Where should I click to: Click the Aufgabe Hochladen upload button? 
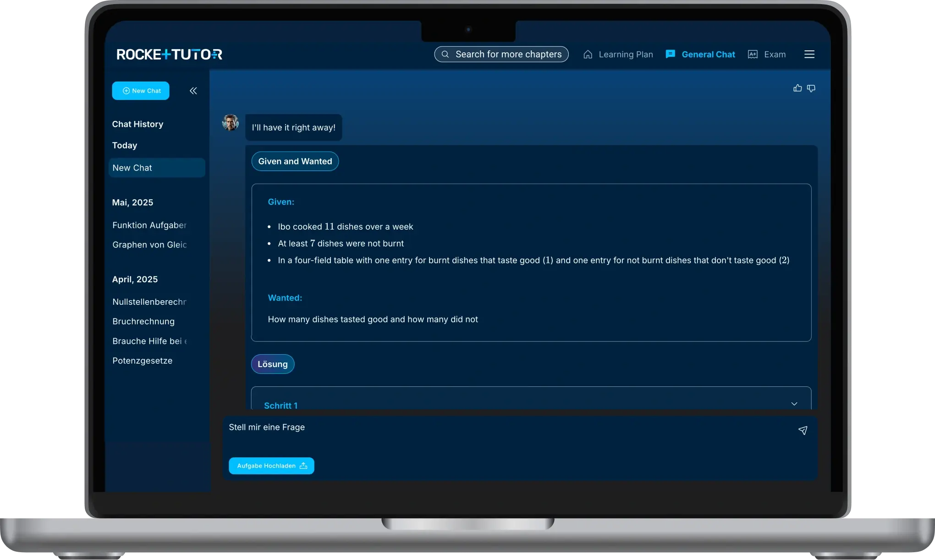(271, 466)
